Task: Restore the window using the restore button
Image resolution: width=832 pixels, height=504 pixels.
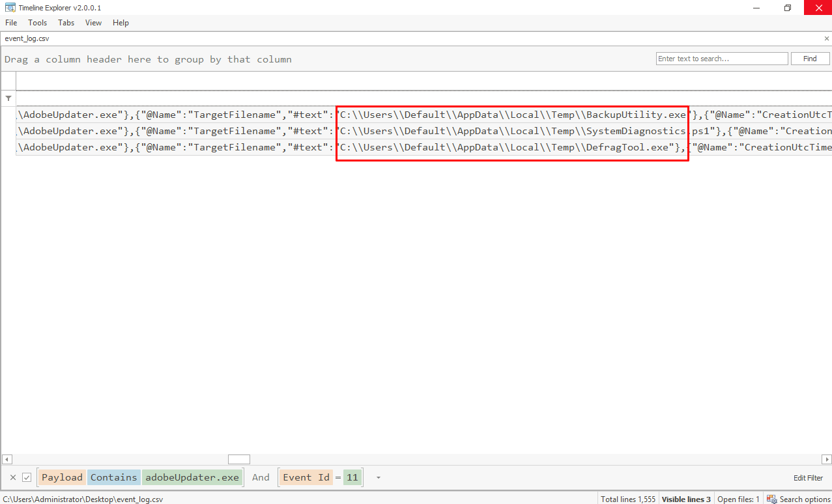Action: tap(787, 8)
